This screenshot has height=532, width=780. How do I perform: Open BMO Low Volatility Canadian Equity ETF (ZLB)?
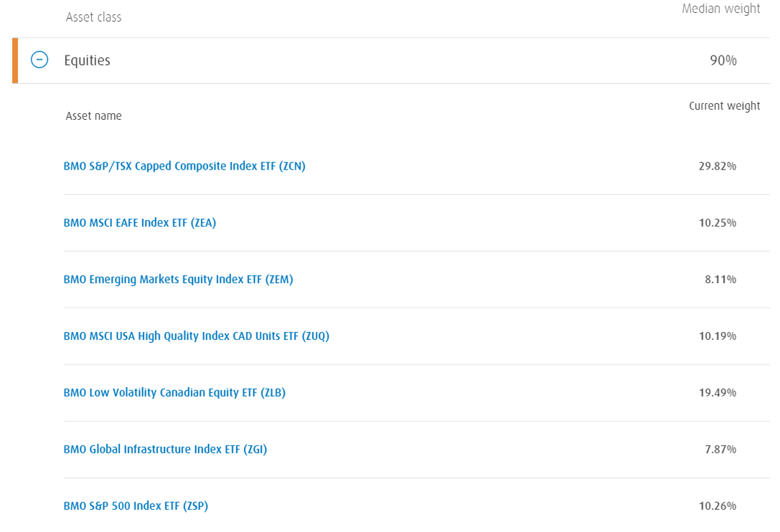175,393
